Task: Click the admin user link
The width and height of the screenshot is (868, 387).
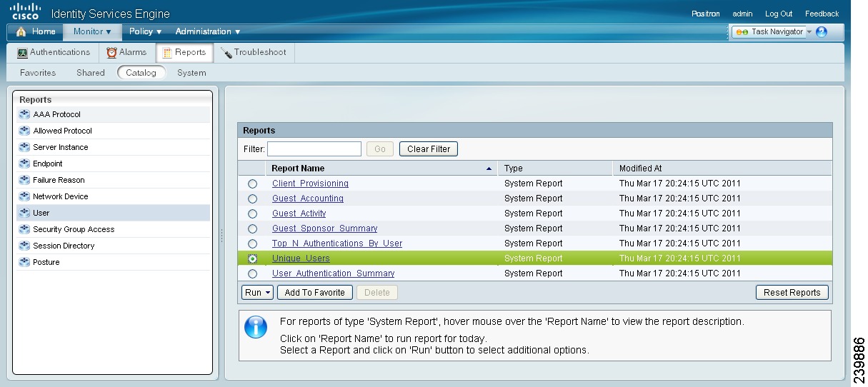Action: (x=742, y=14)
